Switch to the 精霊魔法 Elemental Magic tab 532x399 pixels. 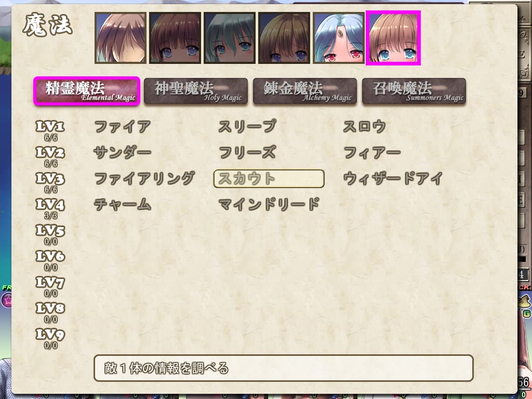(x=87, y=91)
